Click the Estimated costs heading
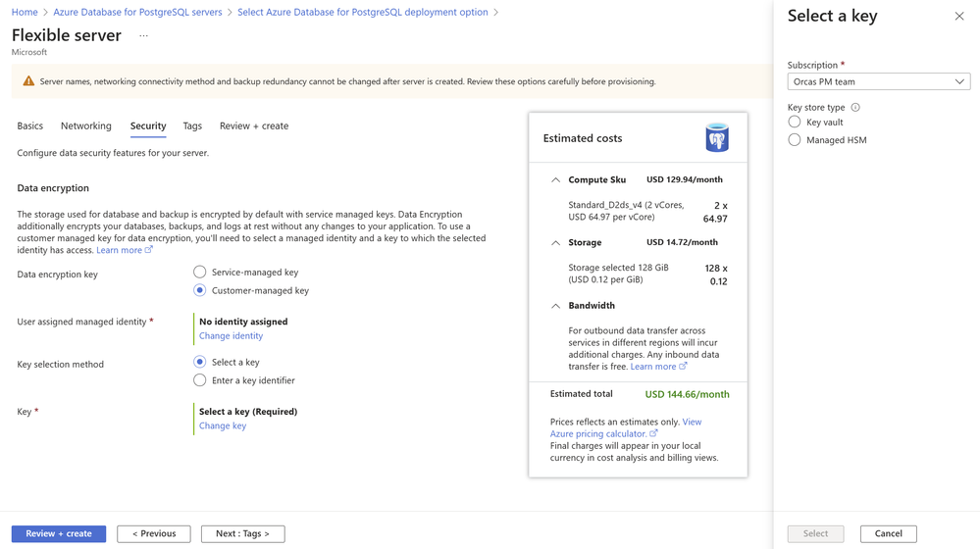The width and height of the screenshot is (980, 549). [x=583, y=138]
